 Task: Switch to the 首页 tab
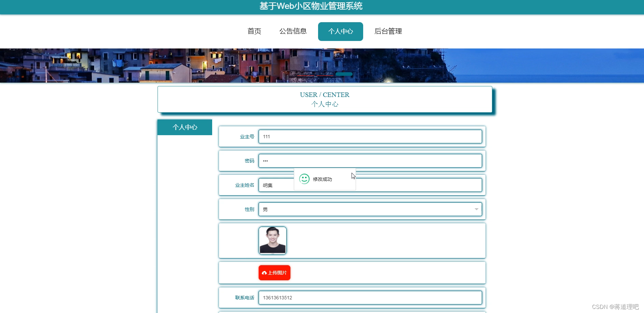tap(254, 31)
